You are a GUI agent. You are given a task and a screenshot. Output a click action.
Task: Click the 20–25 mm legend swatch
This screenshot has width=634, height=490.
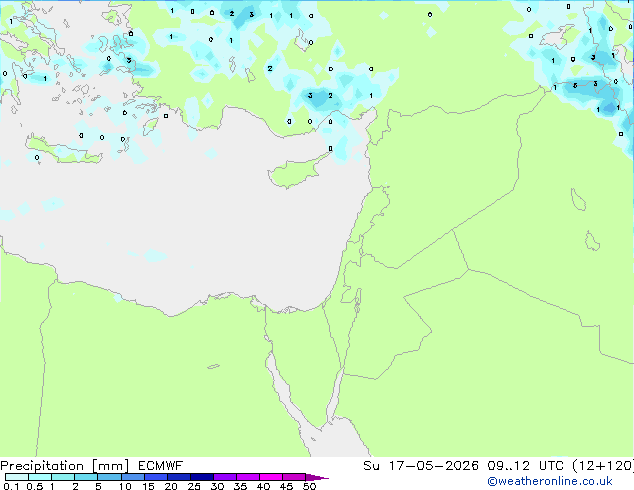point(178,477)
